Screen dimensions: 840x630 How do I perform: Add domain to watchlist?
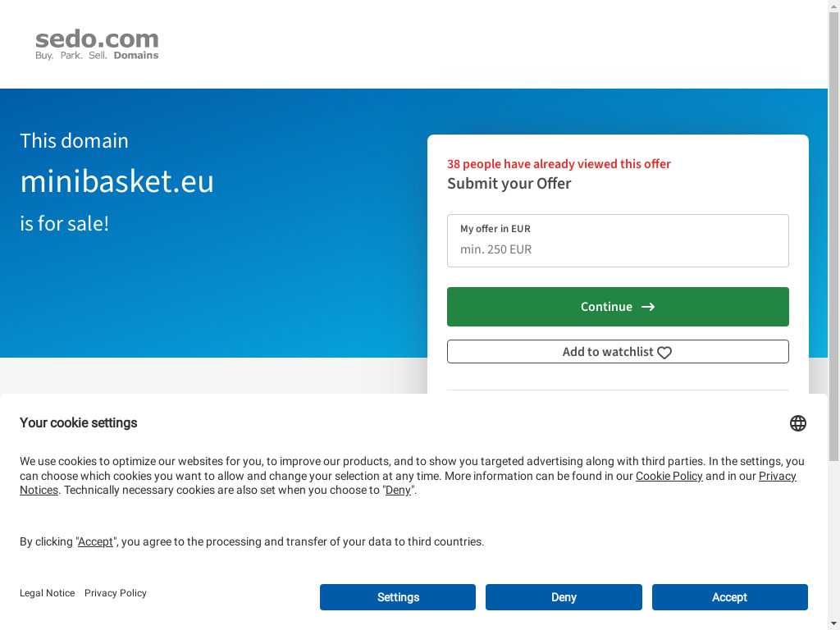(618, 351)
